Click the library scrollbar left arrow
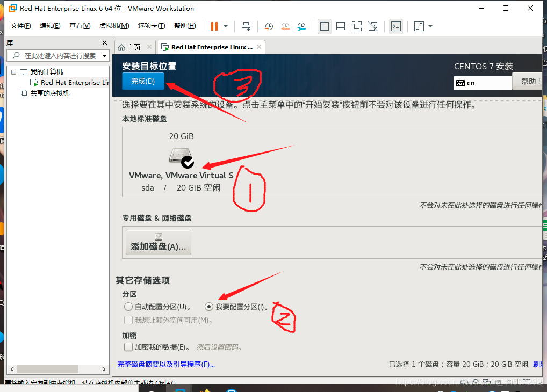547x392 pixels. [x=12, y=369]
